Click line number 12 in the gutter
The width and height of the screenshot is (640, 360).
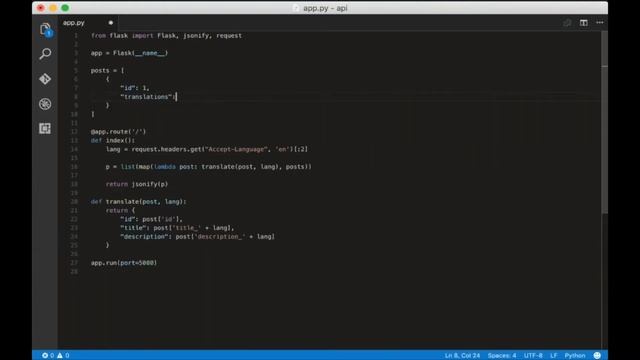(x=74, y=132)
